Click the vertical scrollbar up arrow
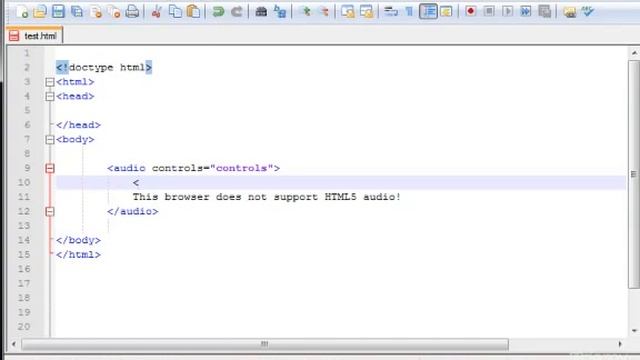Image resolution: width=640 pixels, height=360 pixels. (634, 53)
